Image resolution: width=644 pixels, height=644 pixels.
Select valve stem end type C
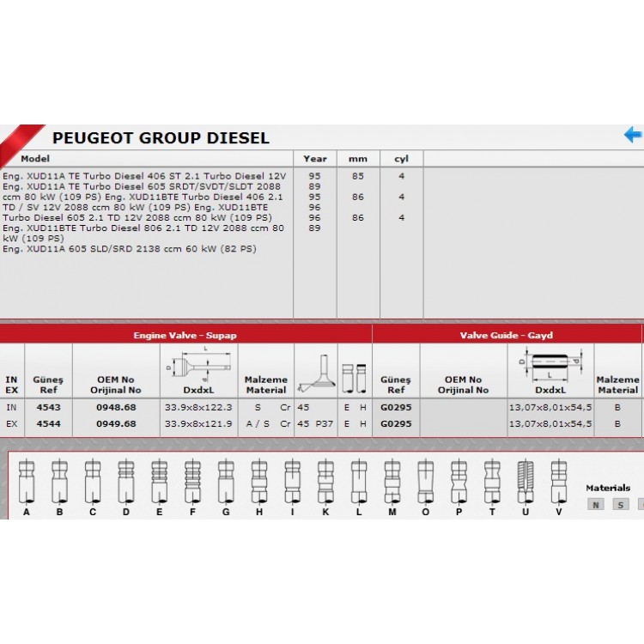point(93,488)
